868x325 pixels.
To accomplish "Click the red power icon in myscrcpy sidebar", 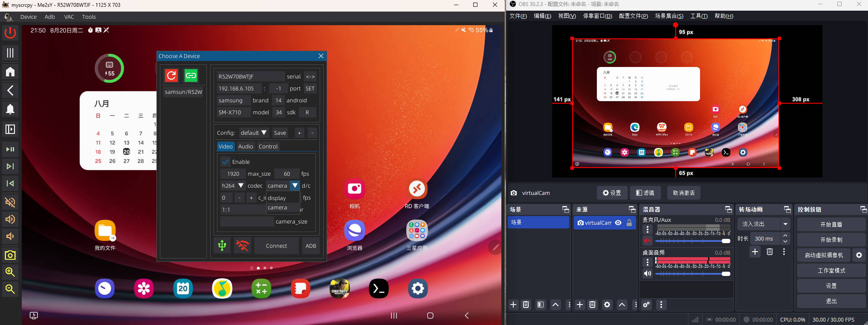I will click(x=10, y=33).
